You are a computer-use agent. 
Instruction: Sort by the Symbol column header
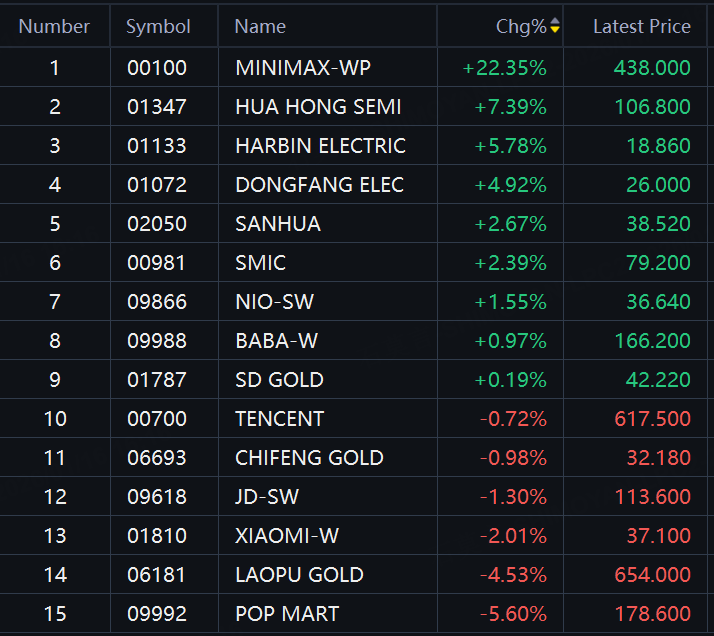[x=158, y=27]
